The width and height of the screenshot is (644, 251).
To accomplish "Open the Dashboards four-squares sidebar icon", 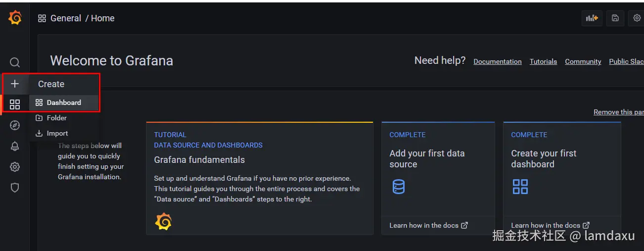I will (x=15, y=104).
